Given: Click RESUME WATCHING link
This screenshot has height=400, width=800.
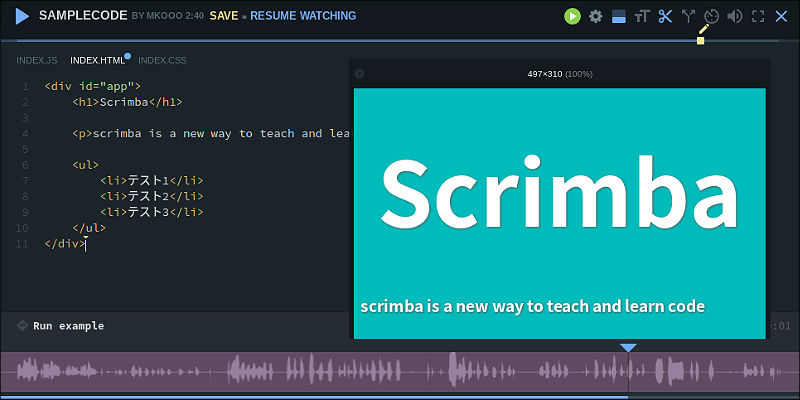Looking at the screenshot, I should 303,16.
